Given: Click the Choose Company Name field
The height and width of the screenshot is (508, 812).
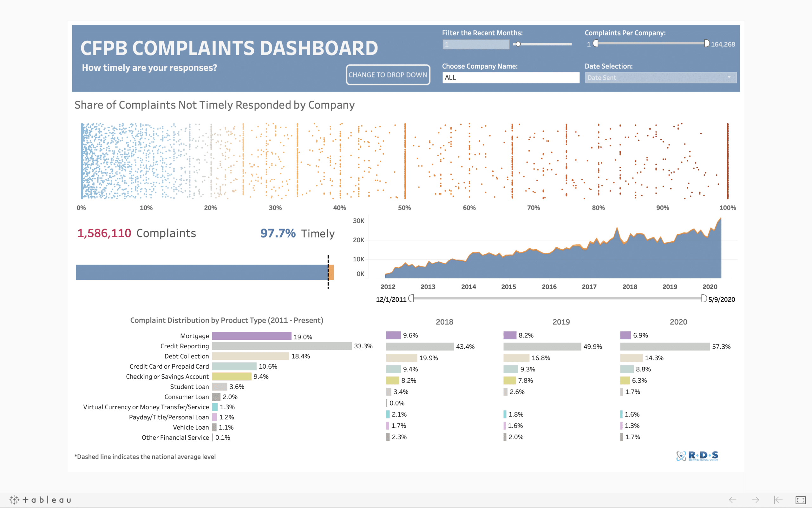Looking at the screenshot, I should (x=511, y=77).
